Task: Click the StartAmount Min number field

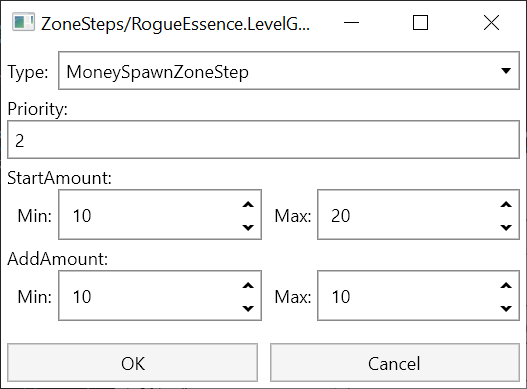Action: pos(160,215)
